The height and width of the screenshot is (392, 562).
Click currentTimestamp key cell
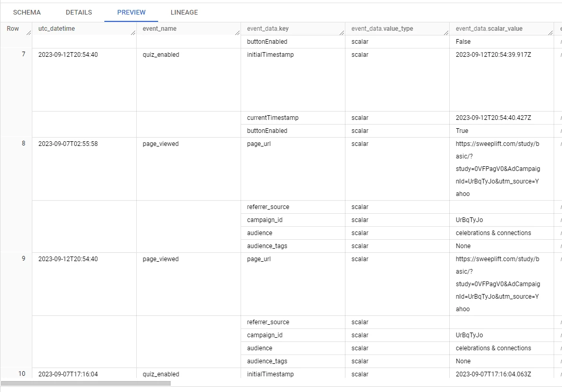(273, 118)
